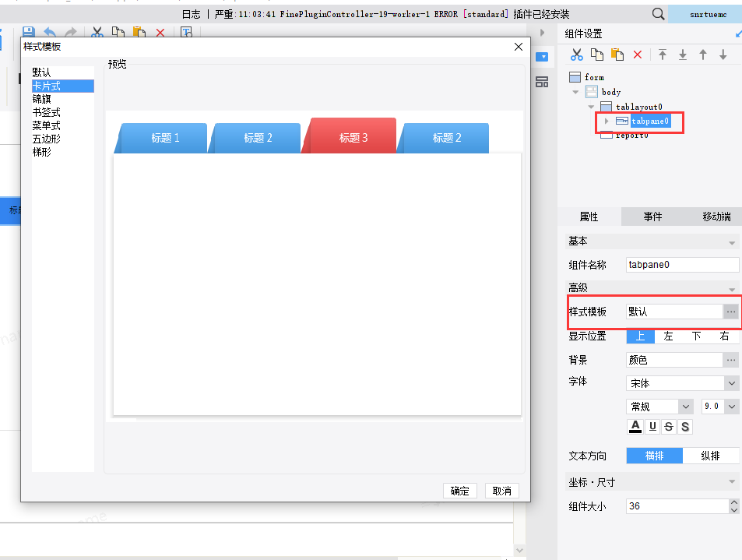The width and height of the screenshot is (742, 560).
Task: Set the display position to 上
Action: pos(640,336)
